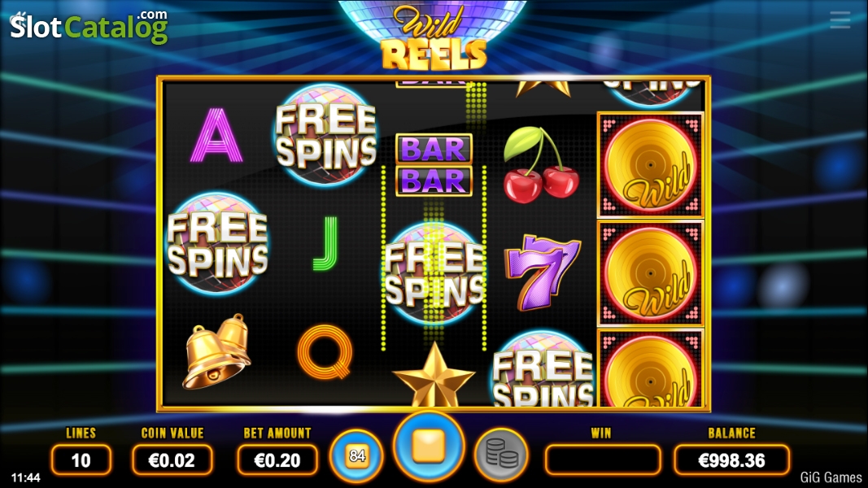Click the middle gold Wild record
Viewport: 868px width, 488px height.
pyautogui.click(x=650, y=272)
